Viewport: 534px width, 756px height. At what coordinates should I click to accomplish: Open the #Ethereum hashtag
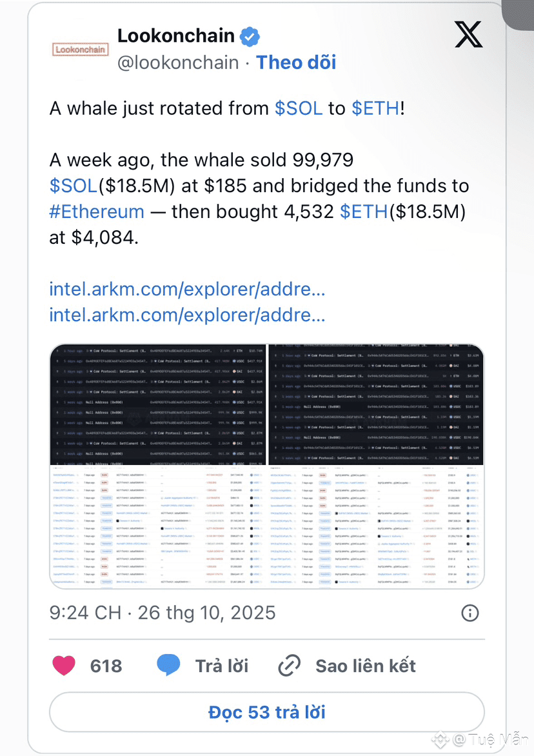pos(97,212)
